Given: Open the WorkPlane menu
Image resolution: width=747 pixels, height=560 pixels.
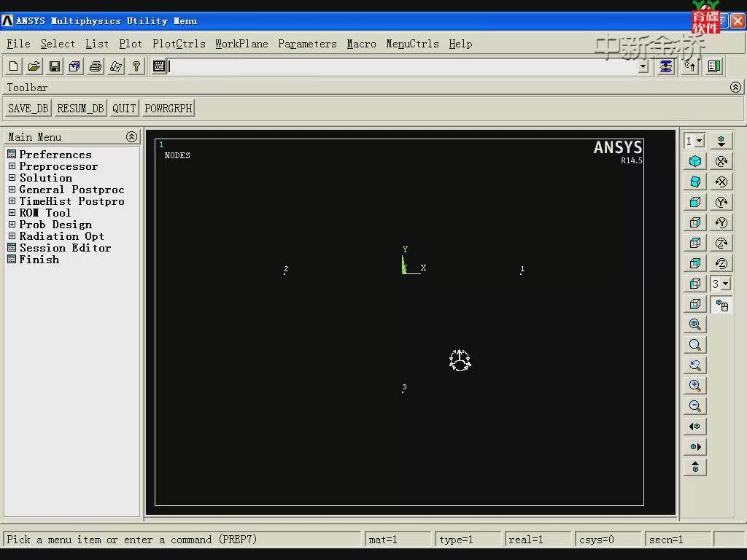Looking at the screenshot, I should point(241,44).
